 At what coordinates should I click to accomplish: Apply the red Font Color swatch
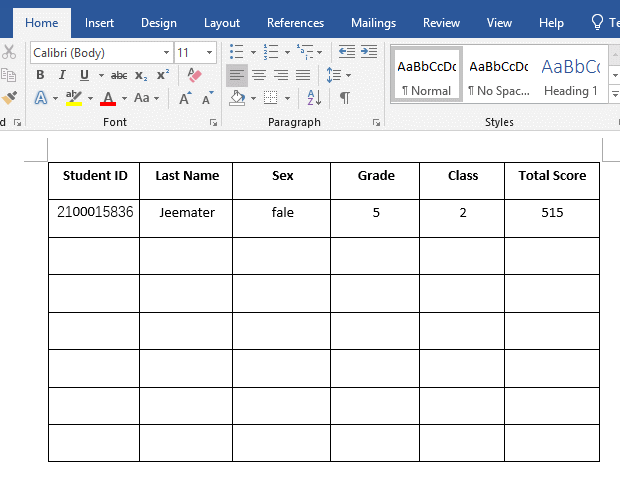point(108,98)
